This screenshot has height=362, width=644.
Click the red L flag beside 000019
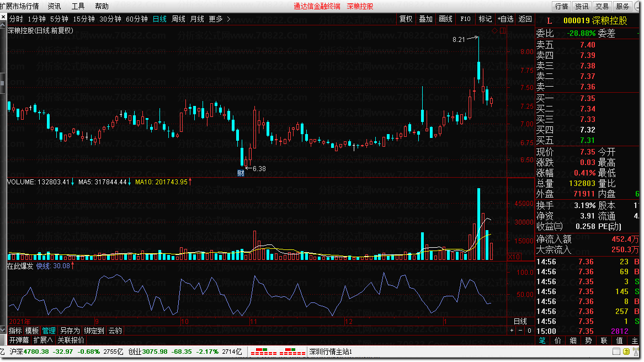(549, 20)
